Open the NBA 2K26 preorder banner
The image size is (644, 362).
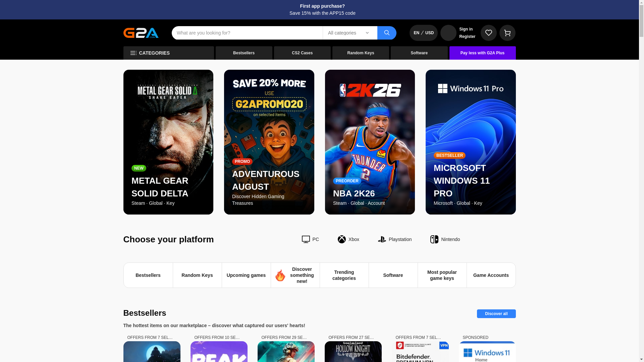[x=370, y=142]
